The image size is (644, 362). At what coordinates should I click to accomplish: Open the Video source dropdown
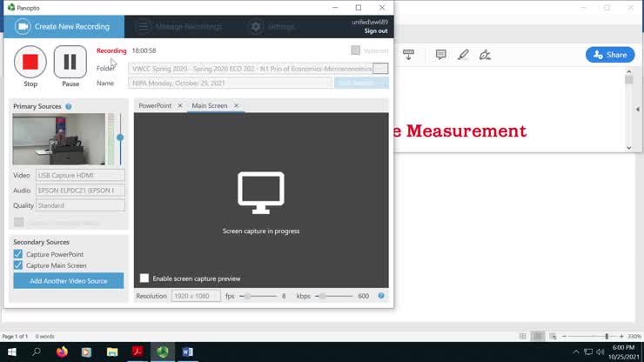click(x=80, y=175)
